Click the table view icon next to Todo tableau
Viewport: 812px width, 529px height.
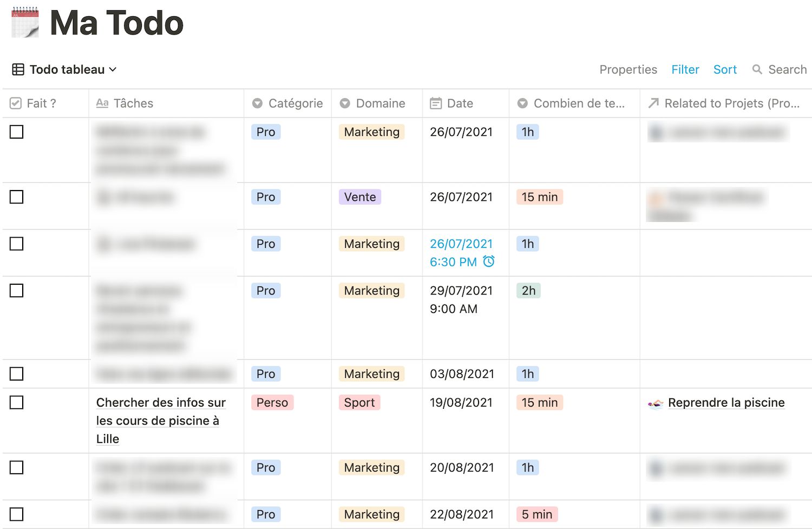tap(18, 69)
